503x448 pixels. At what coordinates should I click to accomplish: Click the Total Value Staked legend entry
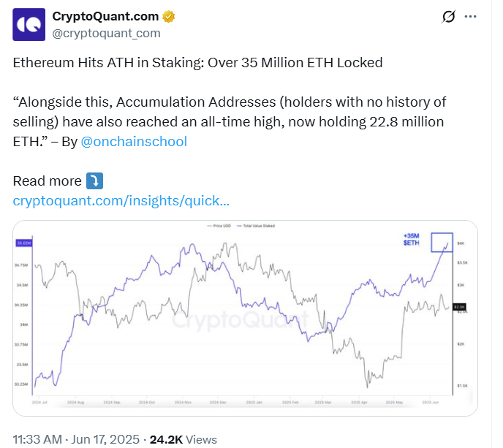tap(256, 226)
